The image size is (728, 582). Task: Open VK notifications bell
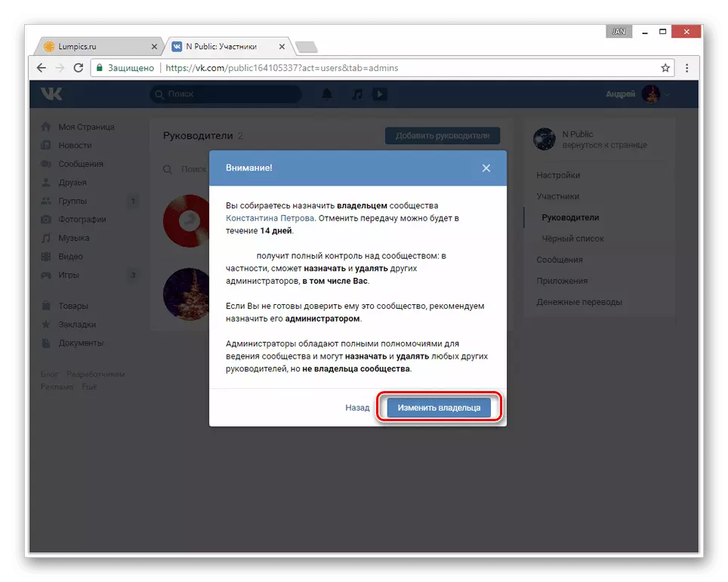point(327,94)
